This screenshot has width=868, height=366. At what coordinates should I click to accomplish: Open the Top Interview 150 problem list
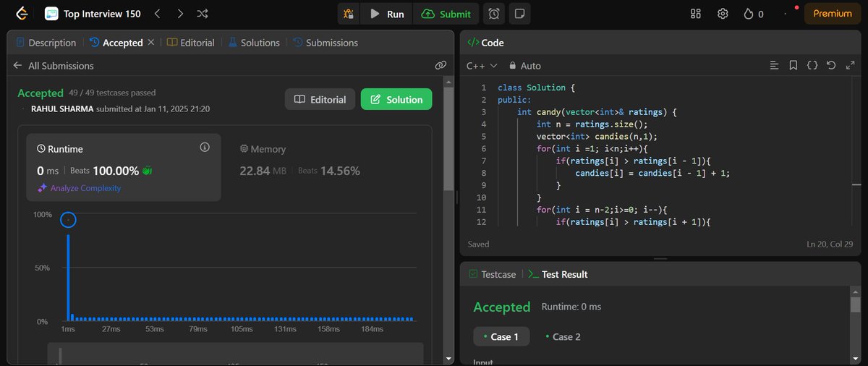(93, 14)
